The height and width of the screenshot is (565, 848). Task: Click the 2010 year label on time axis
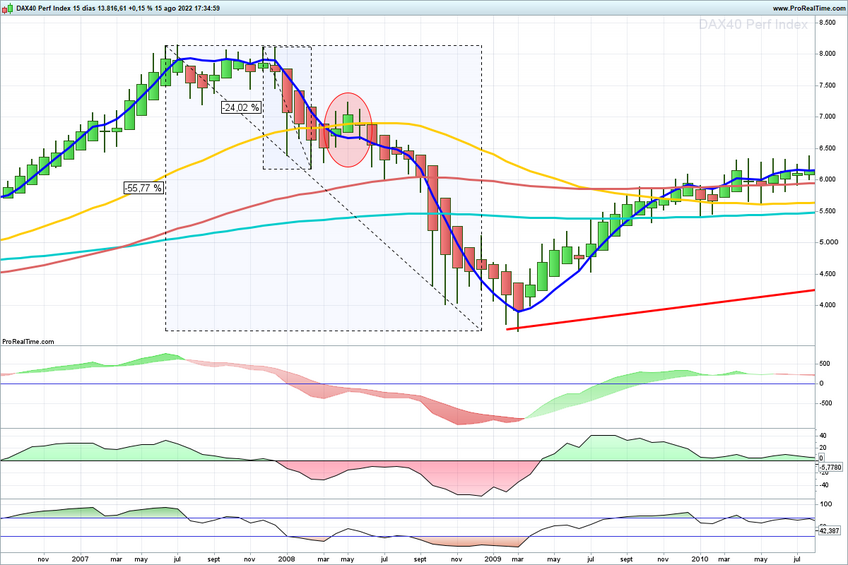pos(700,559)
